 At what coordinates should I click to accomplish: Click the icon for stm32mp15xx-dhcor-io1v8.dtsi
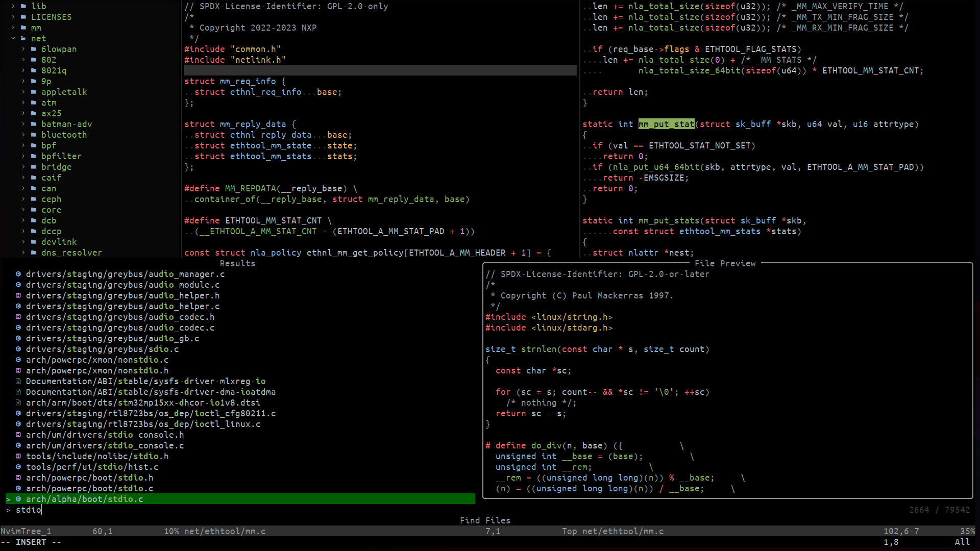pyautogui.click(x=18, y=403)
